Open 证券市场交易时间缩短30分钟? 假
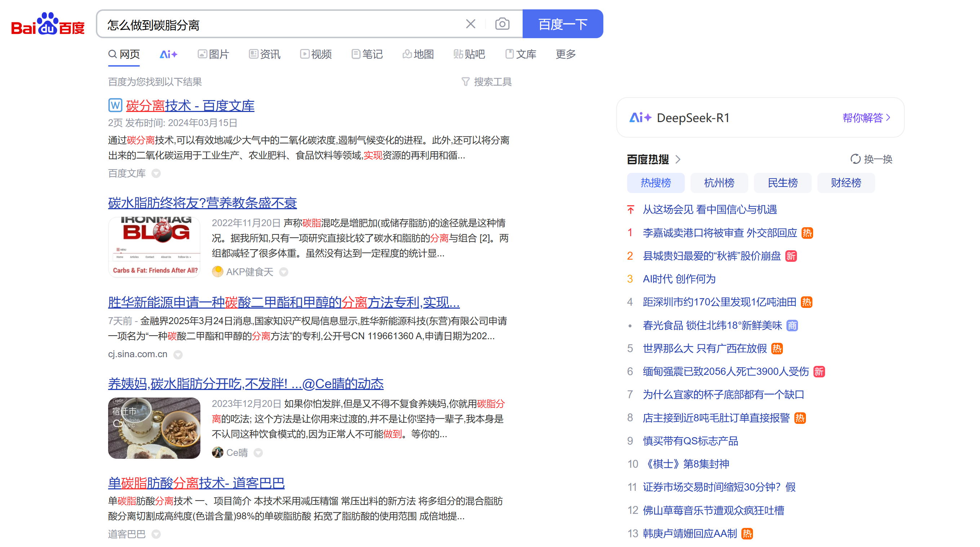Screen dimensions: 980x547 (719, 487)
